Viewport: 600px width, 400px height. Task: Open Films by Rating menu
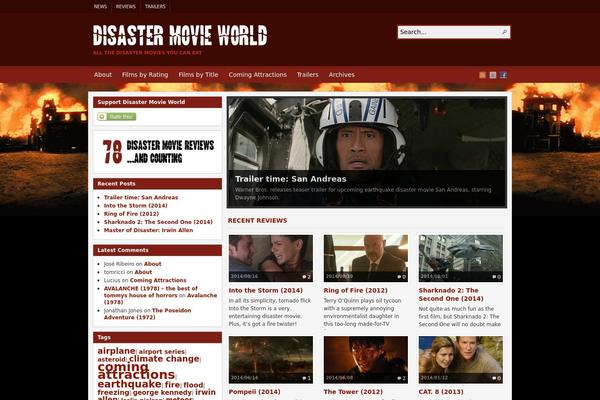tap(145, 75)
